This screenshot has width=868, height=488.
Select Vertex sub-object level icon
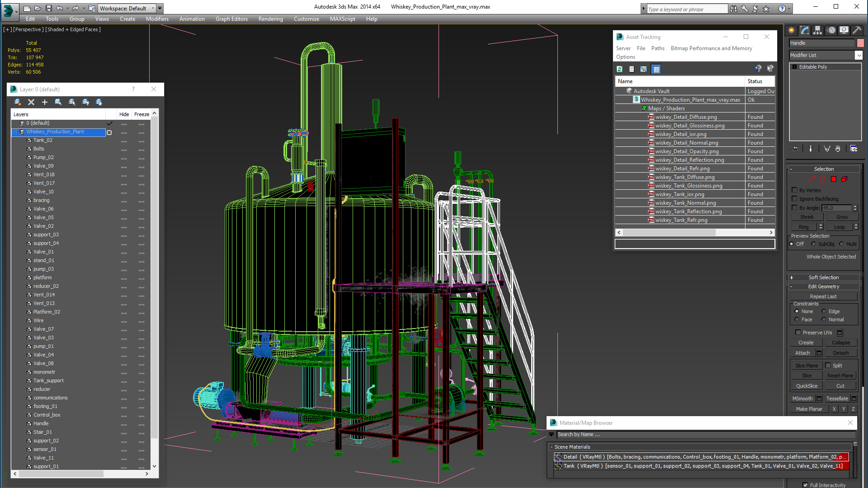tap(801, 179)
